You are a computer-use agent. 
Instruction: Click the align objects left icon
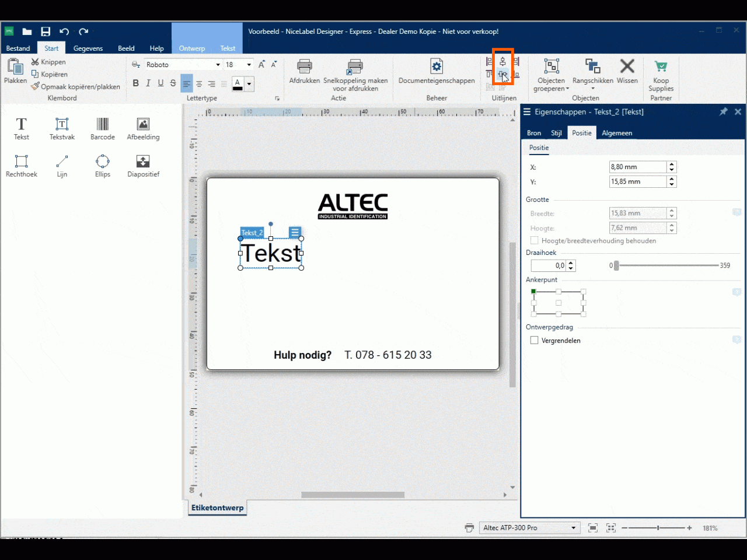click(x=490, y=61)
